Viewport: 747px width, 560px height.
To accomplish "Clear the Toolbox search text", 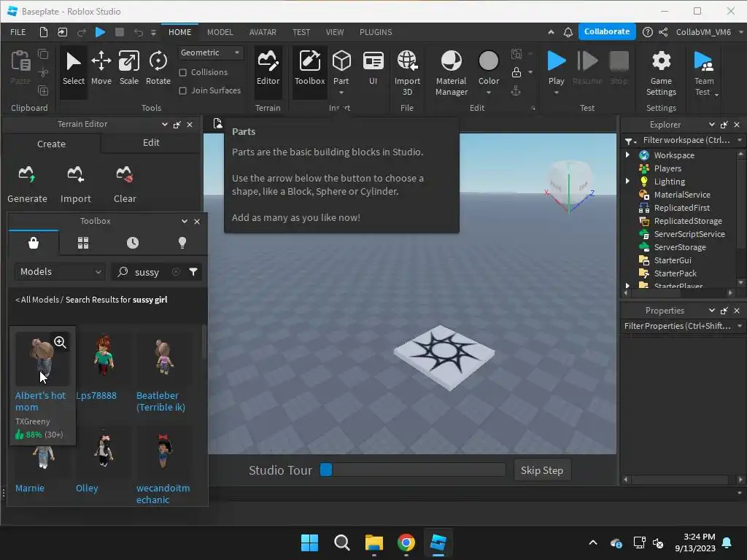I will (176, 272).
